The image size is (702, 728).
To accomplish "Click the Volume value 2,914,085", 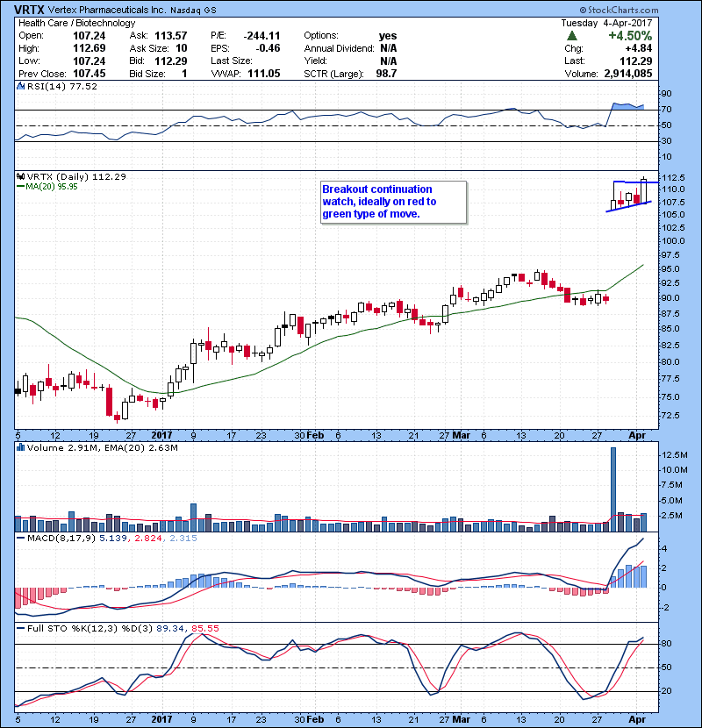I will (628, 74).
